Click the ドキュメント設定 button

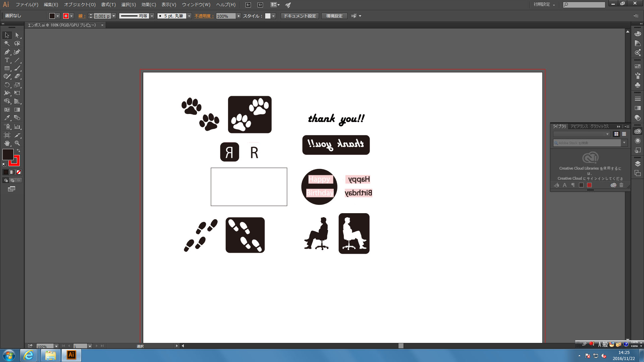300,16
